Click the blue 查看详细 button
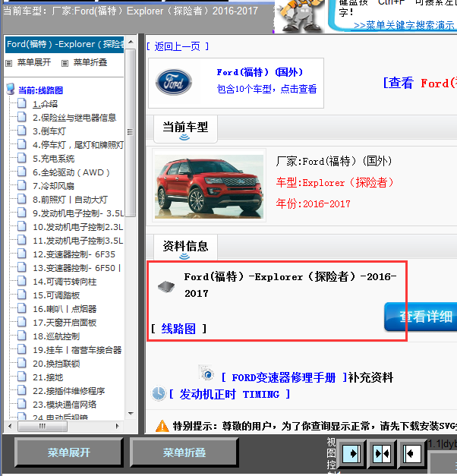Viewport: 457px width, 476px height. tap(421, 317)
